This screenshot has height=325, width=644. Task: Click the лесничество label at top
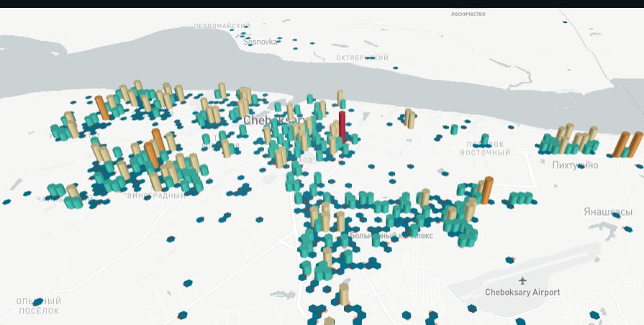click(469, 13)
